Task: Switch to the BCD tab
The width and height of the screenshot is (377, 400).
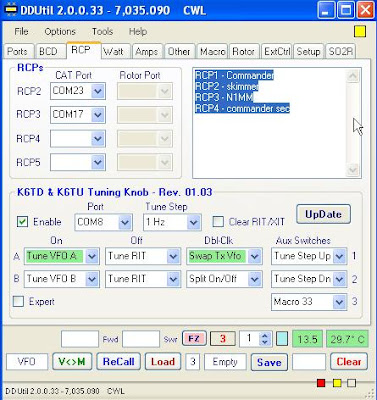Action: coord(49,52)
